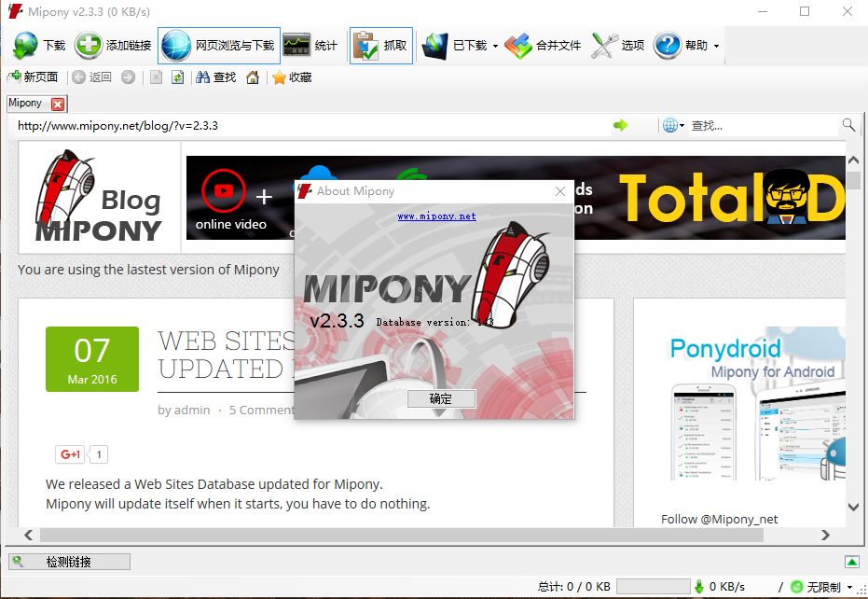Click the G+1 count bubble
Viewport: 868px width, 599px height.
click(x=99, y=454)
